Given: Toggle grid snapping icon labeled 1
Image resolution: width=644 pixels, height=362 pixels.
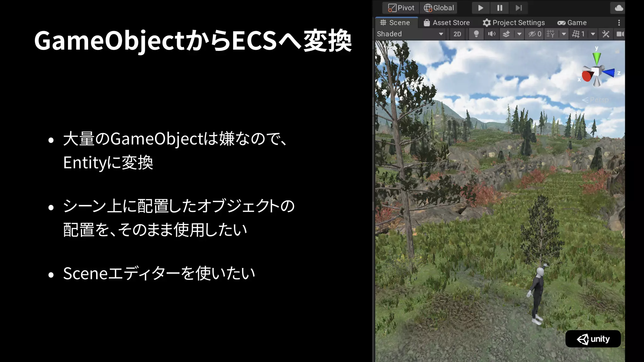Looking at the screenshot, I should pyautogui.click(x=578, y=34).
